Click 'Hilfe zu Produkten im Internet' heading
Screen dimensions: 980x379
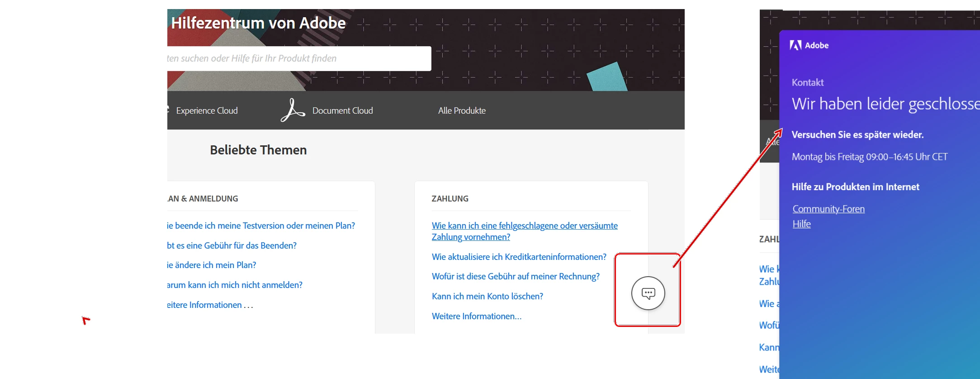click(x=855, y=187)
